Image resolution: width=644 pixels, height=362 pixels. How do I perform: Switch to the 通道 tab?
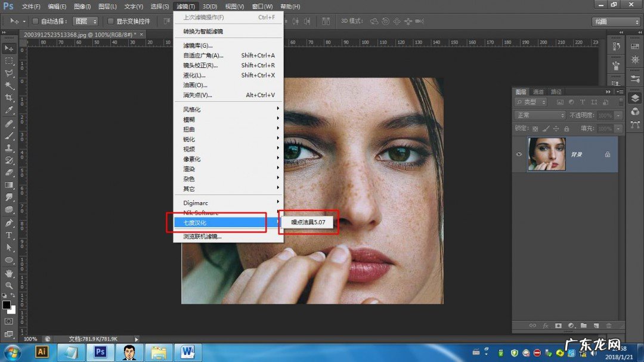(538, 92)
